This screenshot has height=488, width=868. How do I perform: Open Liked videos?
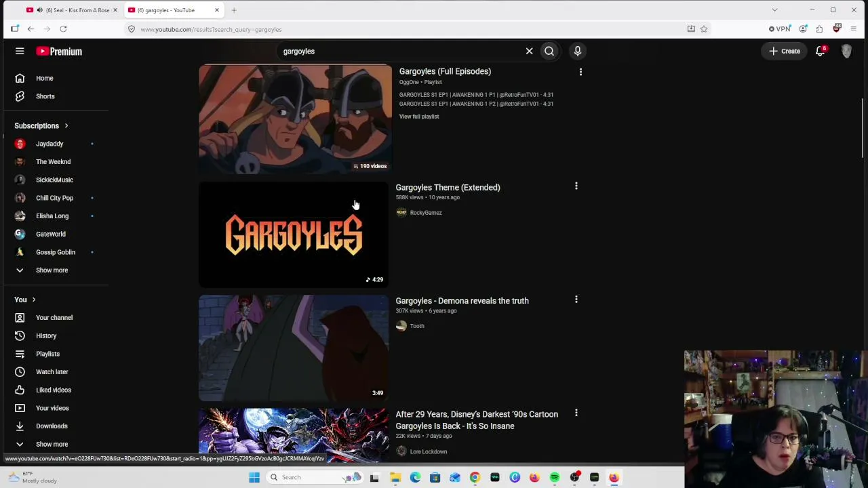click(55, 390)
